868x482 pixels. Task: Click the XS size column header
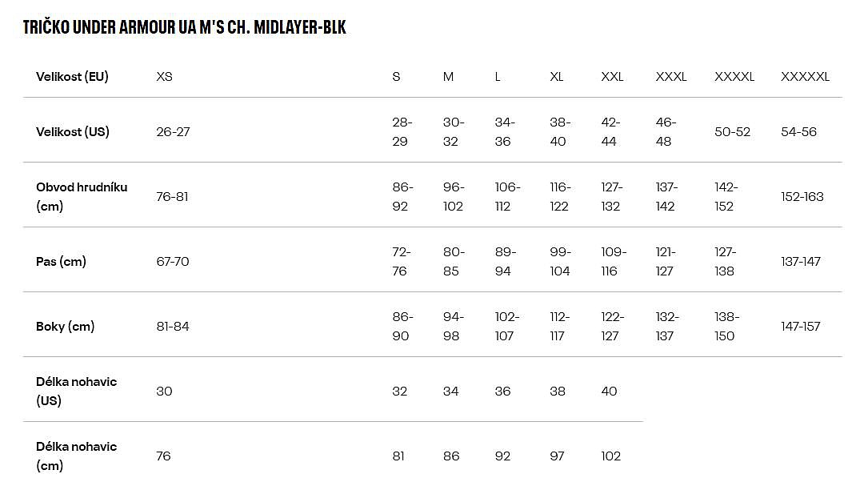[x=164, y=77]
